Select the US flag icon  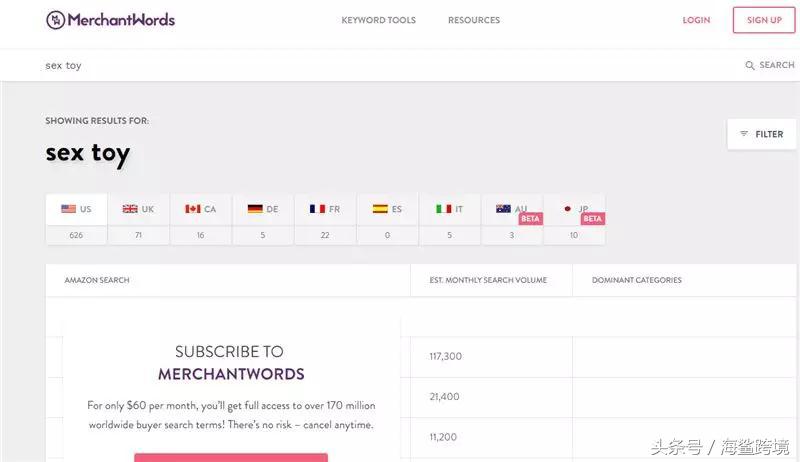click(68, 209)
